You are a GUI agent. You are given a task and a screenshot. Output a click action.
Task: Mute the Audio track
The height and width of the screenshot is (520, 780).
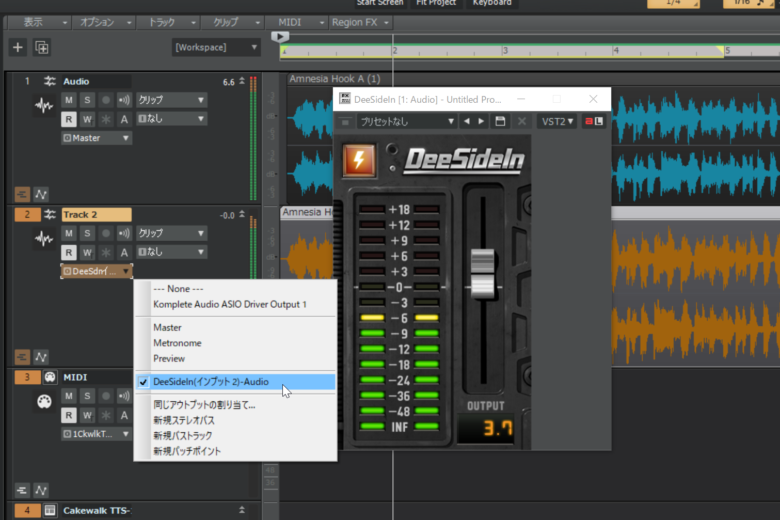pos(69,100)
